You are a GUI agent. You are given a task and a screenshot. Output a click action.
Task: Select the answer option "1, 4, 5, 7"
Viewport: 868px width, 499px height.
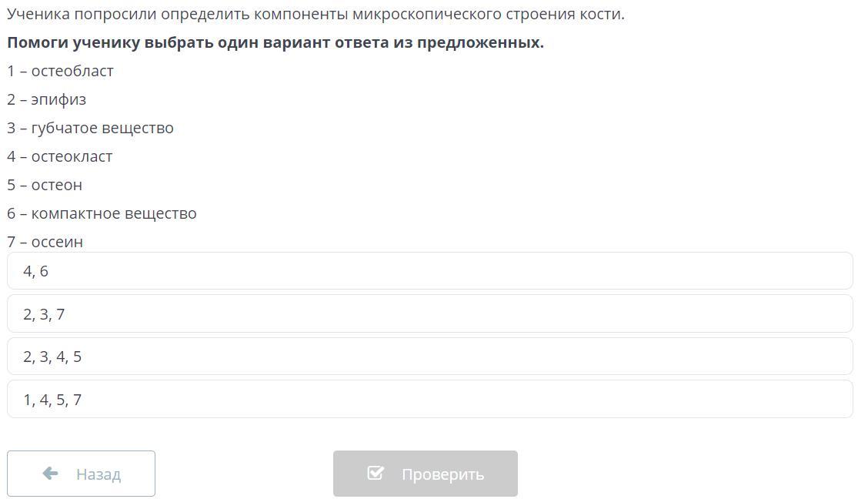[x=429, y=400]
